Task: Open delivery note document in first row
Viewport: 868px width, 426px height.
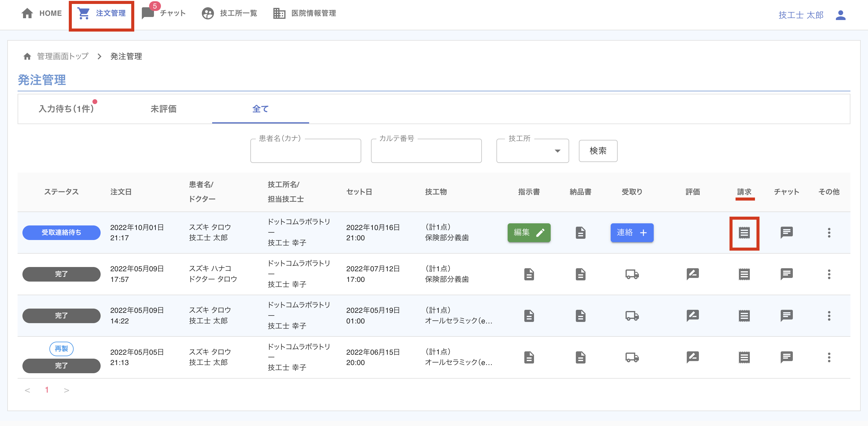Action: tap(580, 233)
